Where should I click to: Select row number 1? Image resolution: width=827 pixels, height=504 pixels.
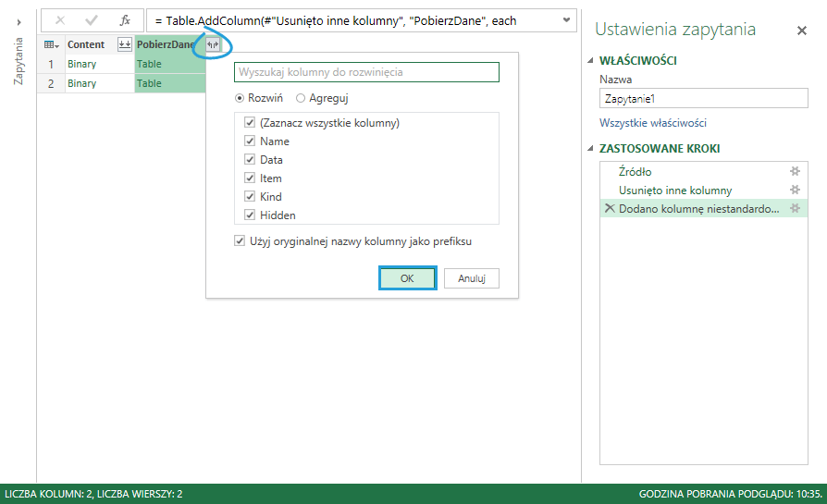[x=51, y=64]
